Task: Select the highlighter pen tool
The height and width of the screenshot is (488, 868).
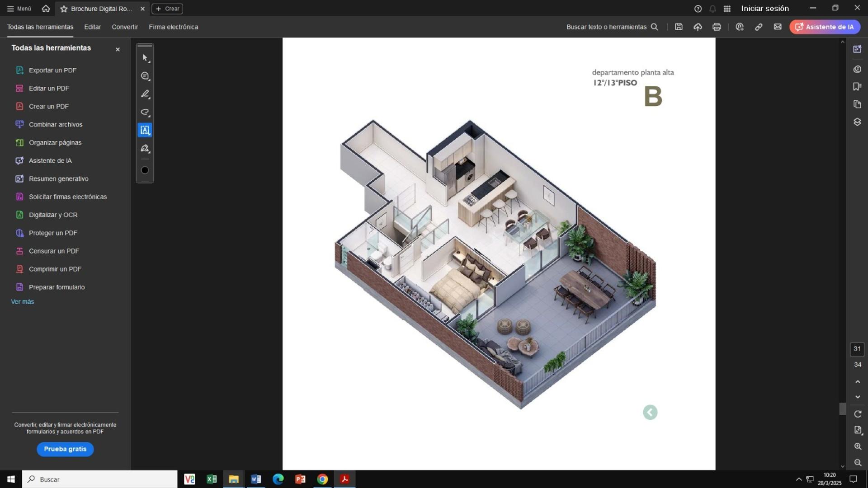Action: (145, 94)
